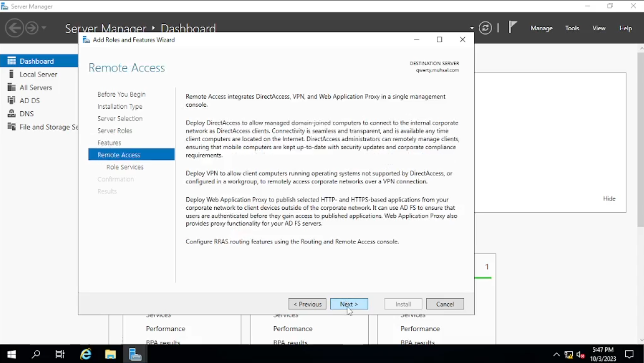Click the Next button in wizard
The height and width of the screenshot is (363, 644).
[x=349, y=304]
